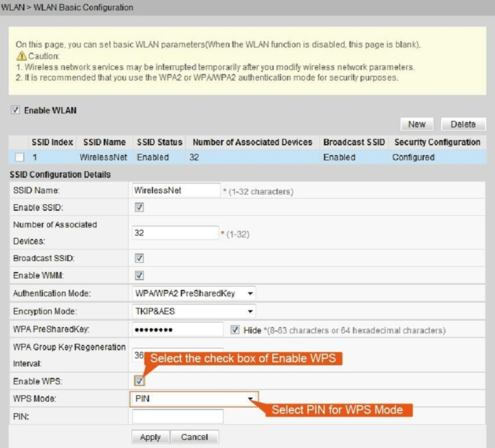495x448 pixels.
Task: Toggle the Enable WMM checkbox
Action: pos(139,276)
